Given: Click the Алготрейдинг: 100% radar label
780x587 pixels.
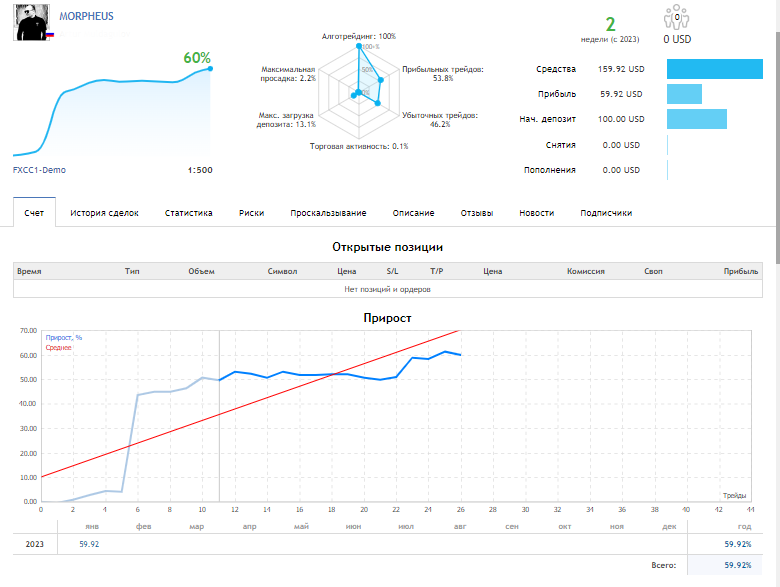Looking at the screenshot, I should tap(359, 36).
